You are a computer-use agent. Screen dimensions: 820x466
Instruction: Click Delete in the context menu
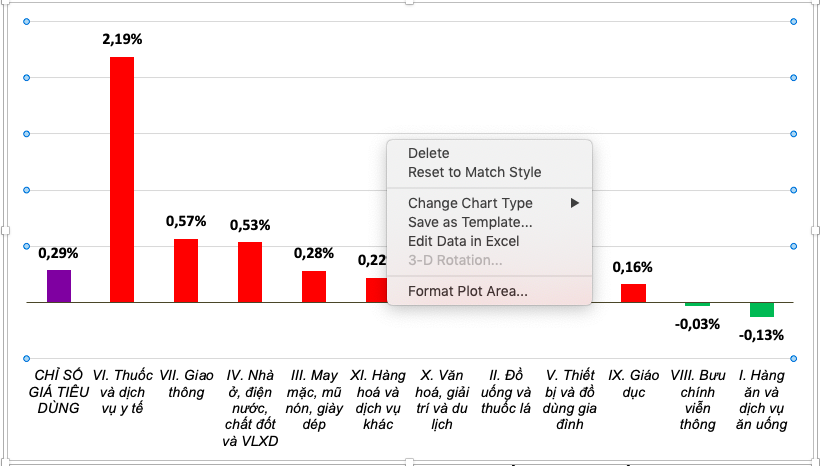coord(428,153)
